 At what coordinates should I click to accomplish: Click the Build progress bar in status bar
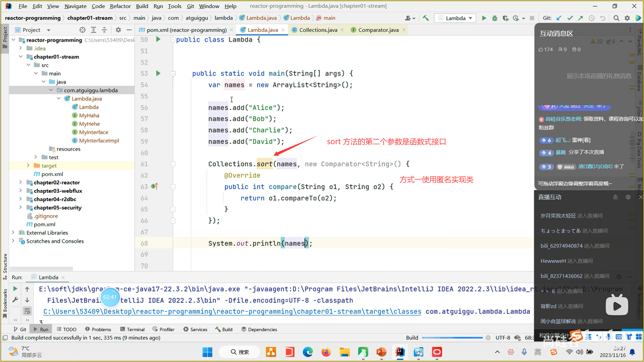tap(452, 338)
